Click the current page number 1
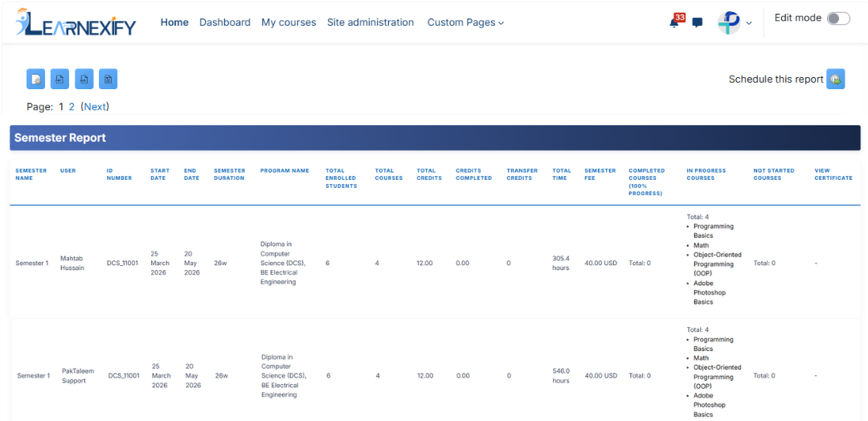868x421 pixels. point(61,107)
